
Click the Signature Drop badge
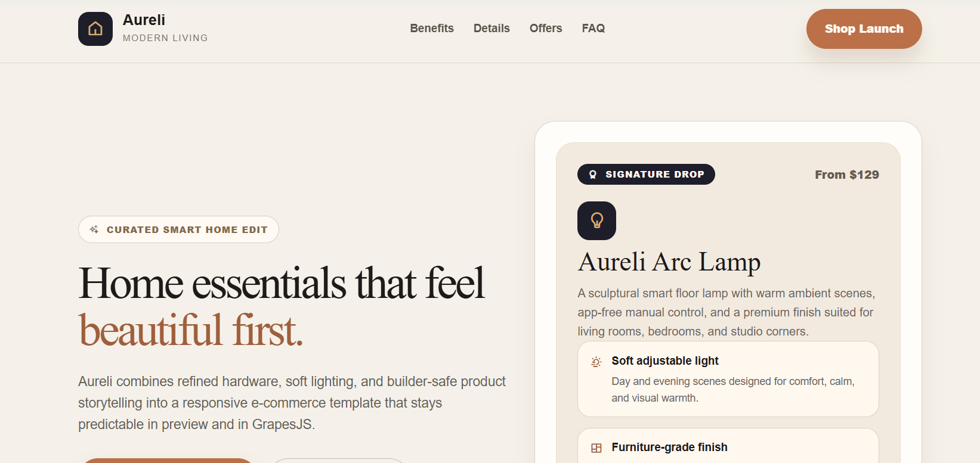[646, 174]
